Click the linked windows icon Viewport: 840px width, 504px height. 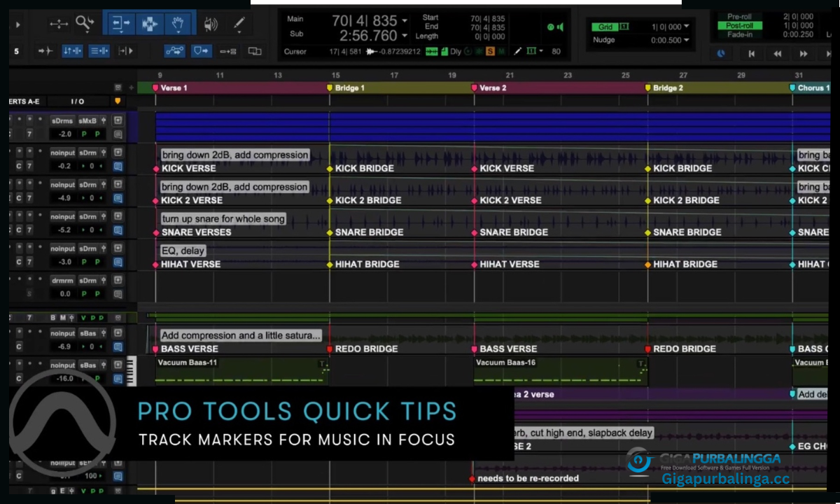point(255,51)
